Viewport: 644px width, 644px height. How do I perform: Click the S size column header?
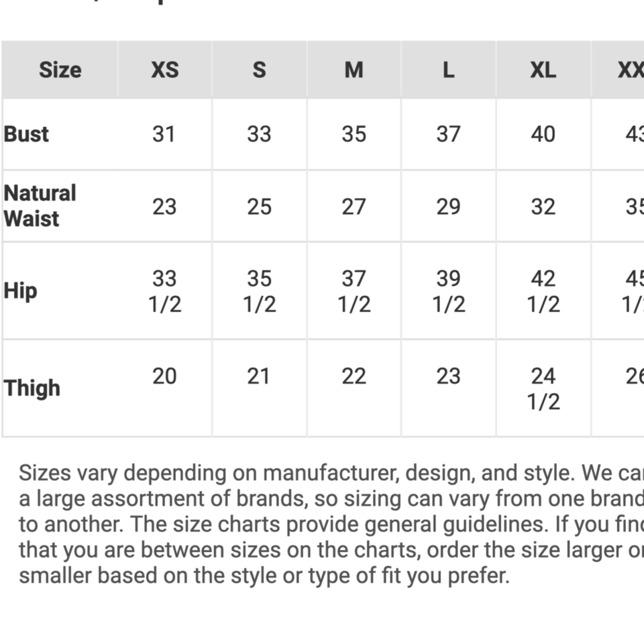(259, 70)
